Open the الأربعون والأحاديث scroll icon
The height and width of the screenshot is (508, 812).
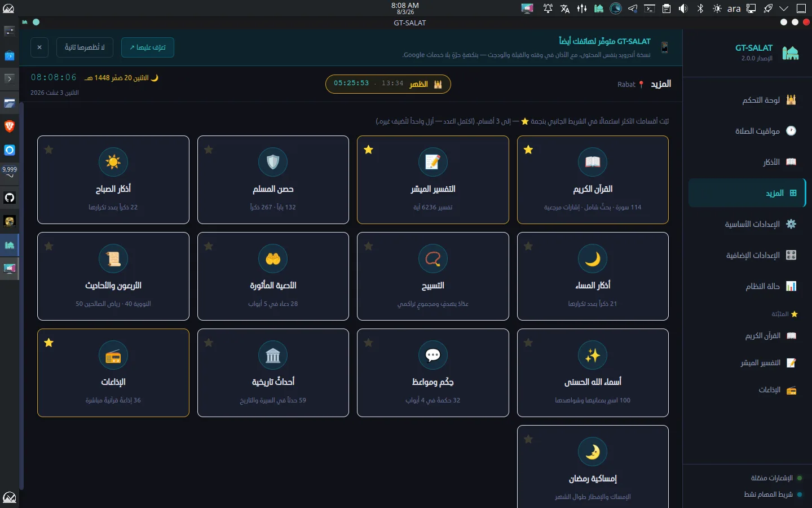click(x=113, y=259)
